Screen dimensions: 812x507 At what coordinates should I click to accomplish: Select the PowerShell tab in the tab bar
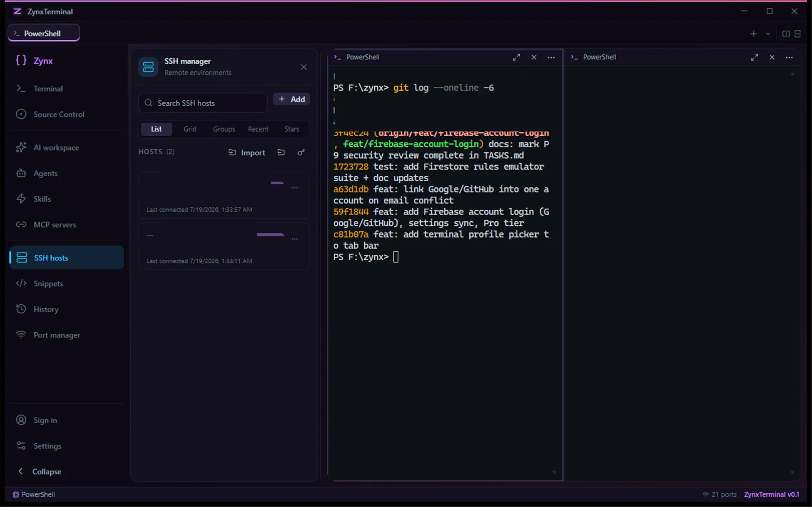pos(44,33)
